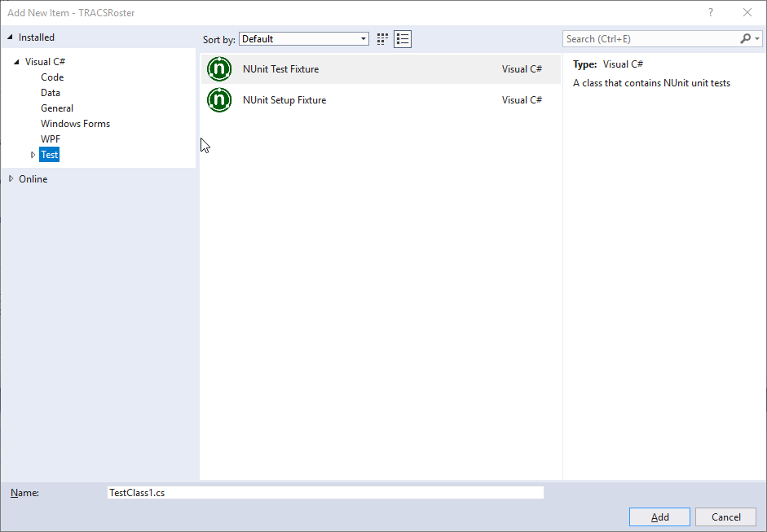Click Visual C# label in NUnit Test Fixture row
This screenshot has width=767, height=532.
click(522, 69)
